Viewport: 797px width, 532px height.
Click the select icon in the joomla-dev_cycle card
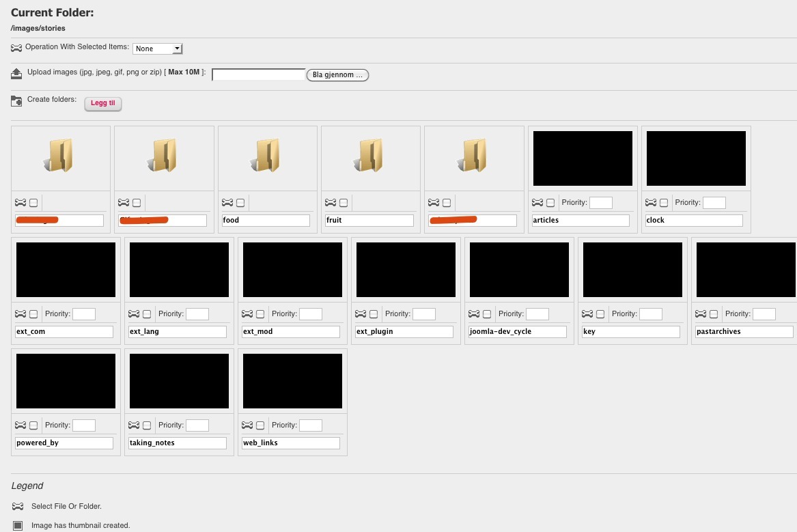[474, 314]
